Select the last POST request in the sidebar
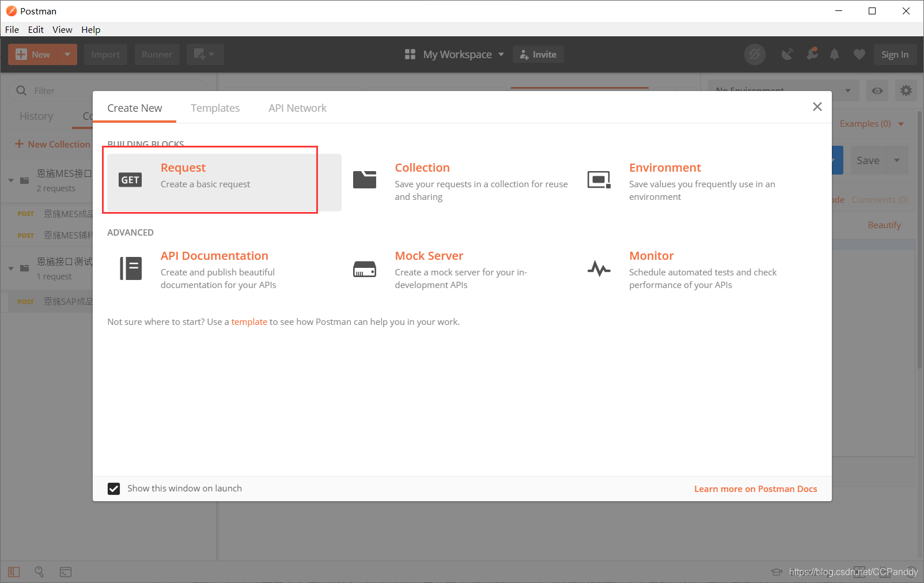924x583 pixels. pyautogui.click(x=51, y=301)
